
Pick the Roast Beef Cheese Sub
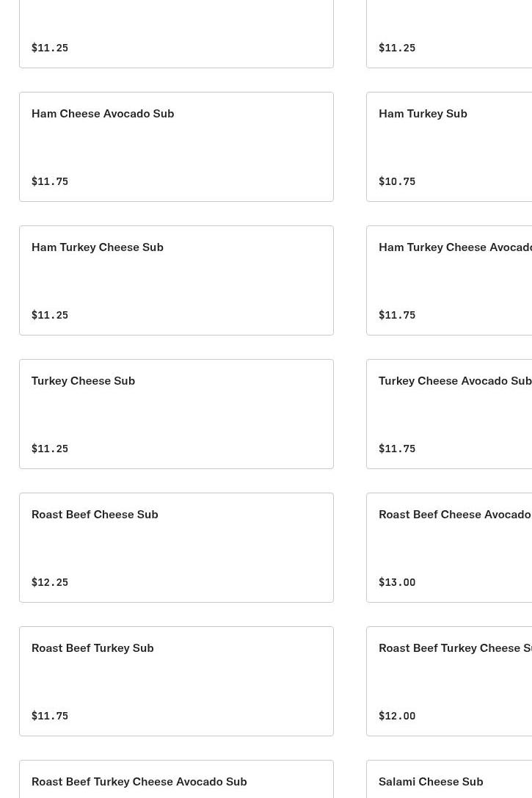pos(176,548)
